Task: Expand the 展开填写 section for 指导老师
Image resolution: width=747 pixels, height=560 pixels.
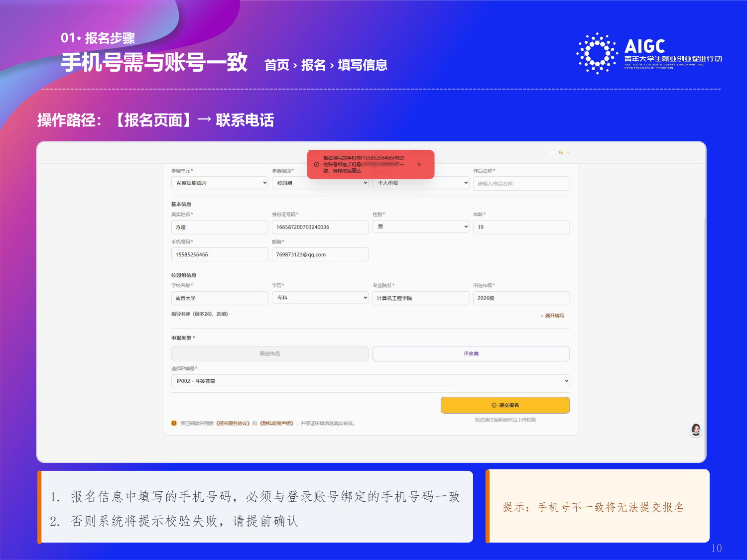Action: [552, 316]
